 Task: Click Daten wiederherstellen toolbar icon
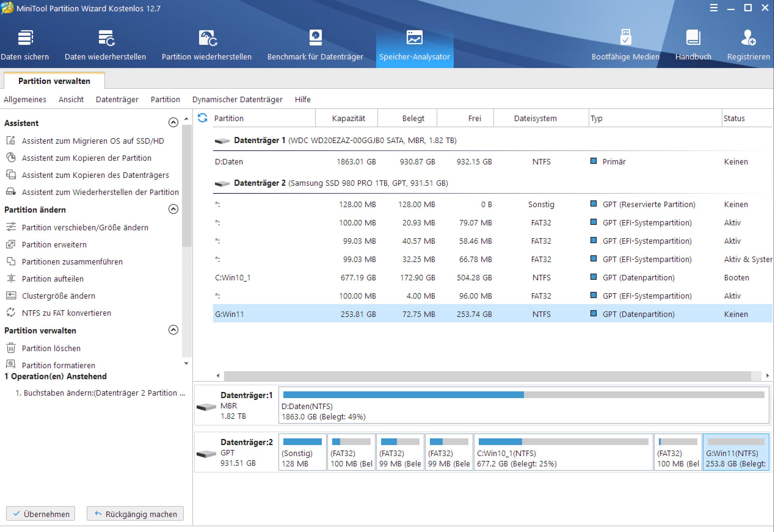[x=106, y=38]
